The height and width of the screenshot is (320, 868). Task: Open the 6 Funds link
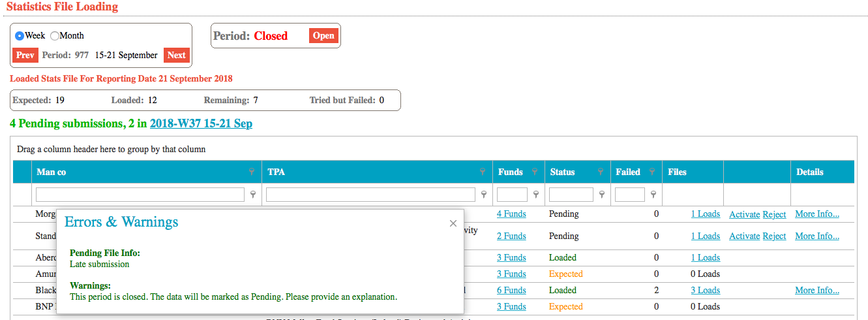pos(511,291)
